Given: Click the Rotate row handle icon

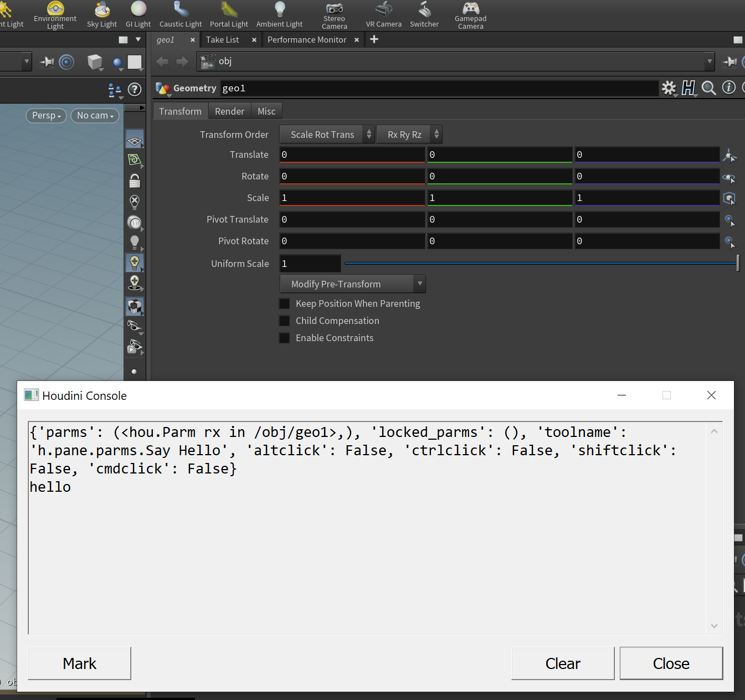Looking at the screenshot, I should (x=729, y=177).
